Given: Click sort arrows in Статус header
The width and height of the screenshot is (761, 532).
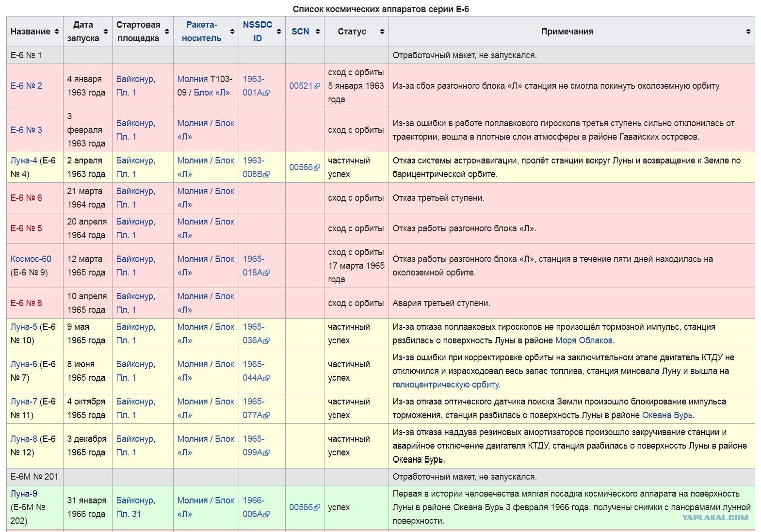Looking at the screenshot, I should click(x=382, y=32).
